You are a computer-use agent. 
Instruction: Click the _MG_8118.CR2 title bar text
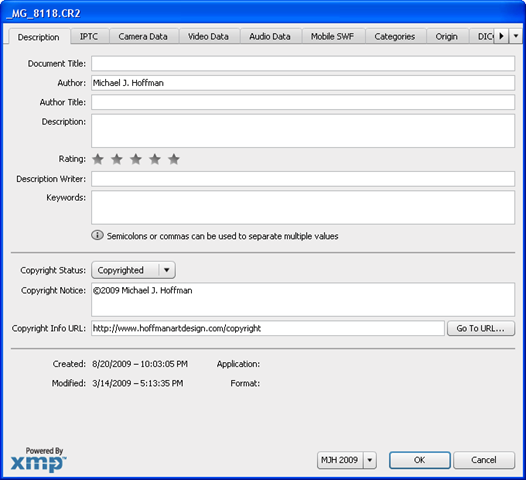click(x=44, y=13)
